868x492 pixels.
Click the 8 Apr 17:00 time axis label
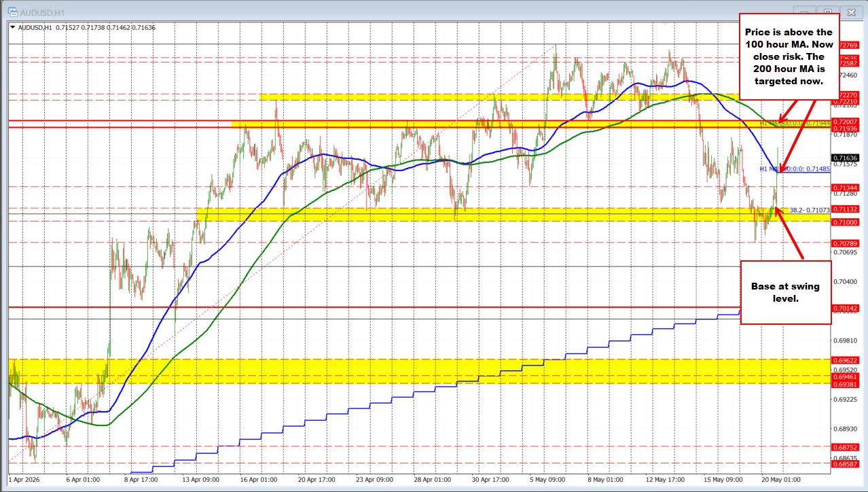(141, 478)
